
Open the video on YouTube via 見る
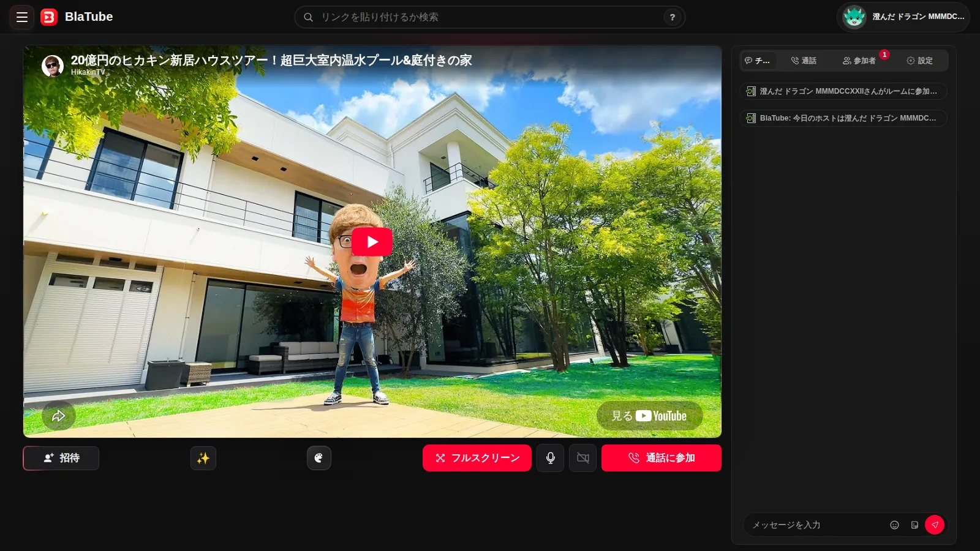click(x=649, y=416)
